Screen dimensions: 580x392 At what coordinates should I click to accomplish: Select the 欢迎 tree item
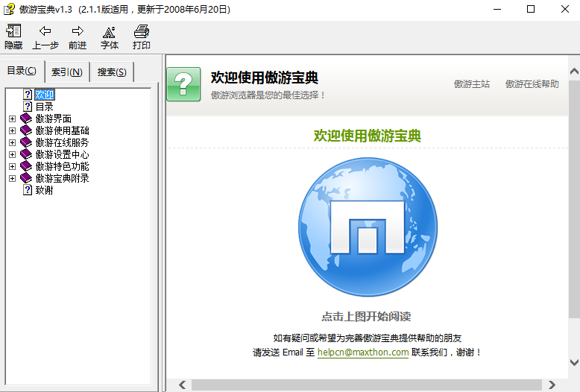point(45,95)
